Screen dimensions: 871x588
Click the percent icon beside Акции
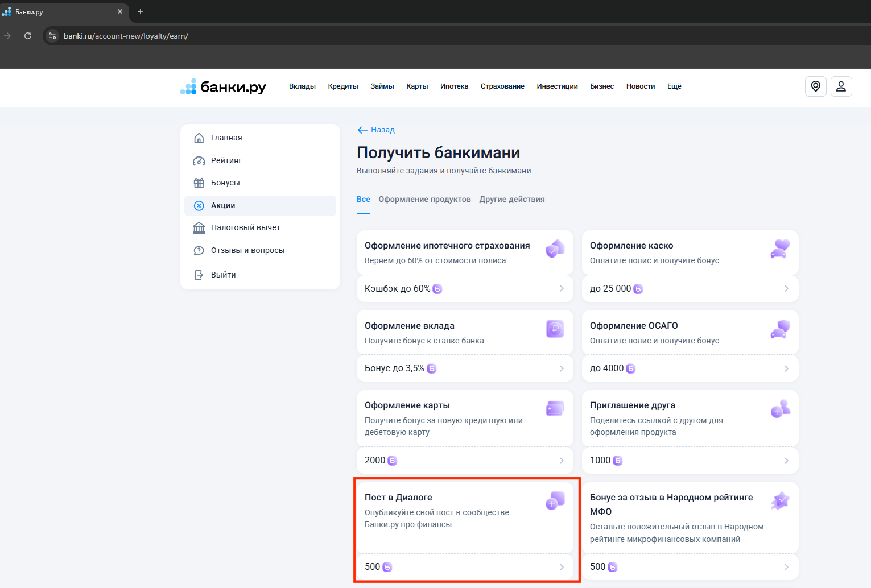[x=199, y=206]
